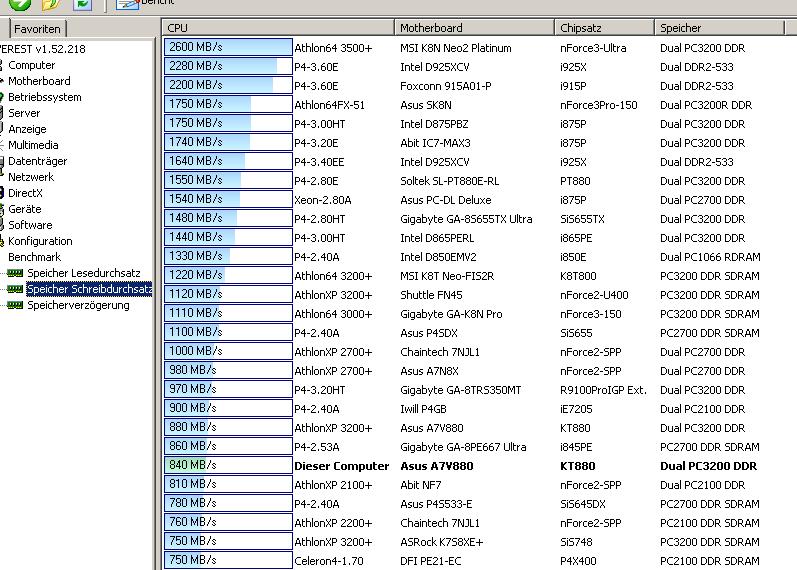Click the Gigabyte GA-K8N Pro cell
797x570 pixels.
[451, 314]
